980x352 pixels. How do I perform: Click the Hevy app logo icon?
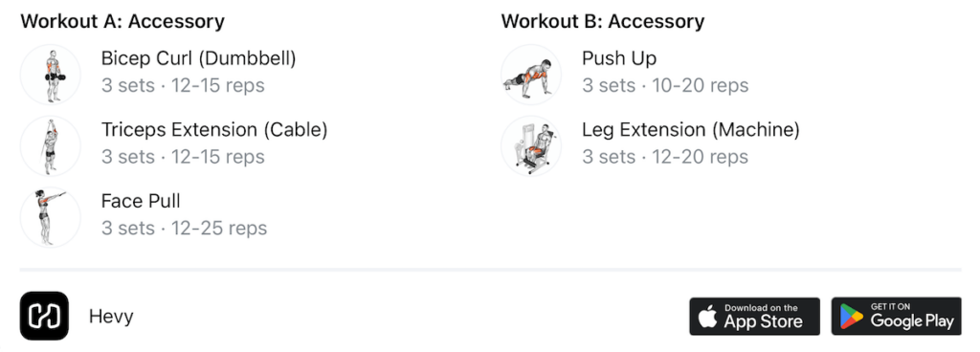(44, 316)
